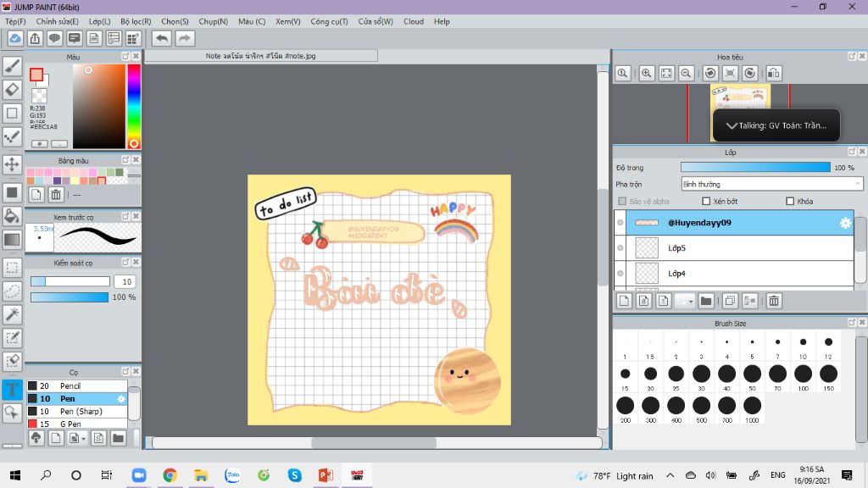Open Zoom from the Windows taskbar
This screenshot has height=488, width=868.
point(139,475)
